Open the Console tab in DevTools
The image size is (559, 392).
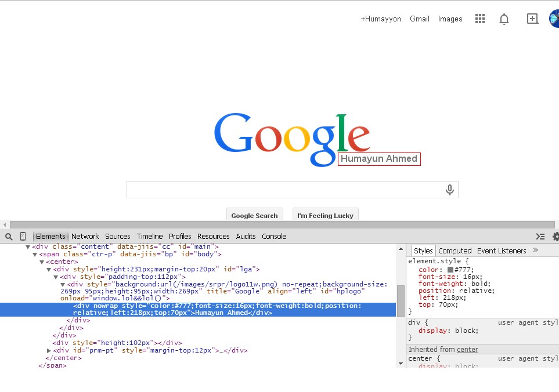click(274, 236)
